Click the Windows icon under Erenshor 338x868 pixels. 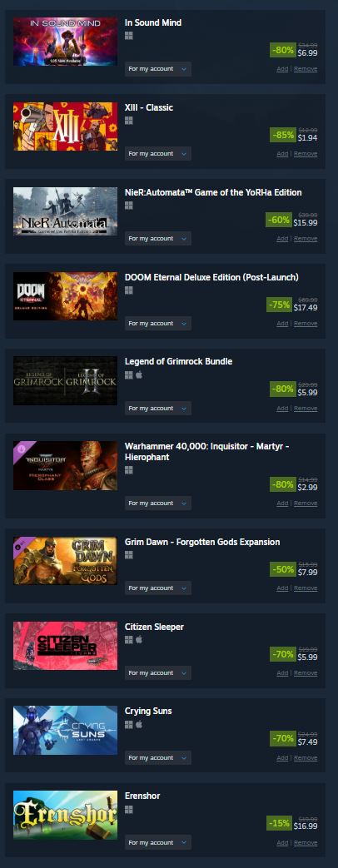(128, 809)
